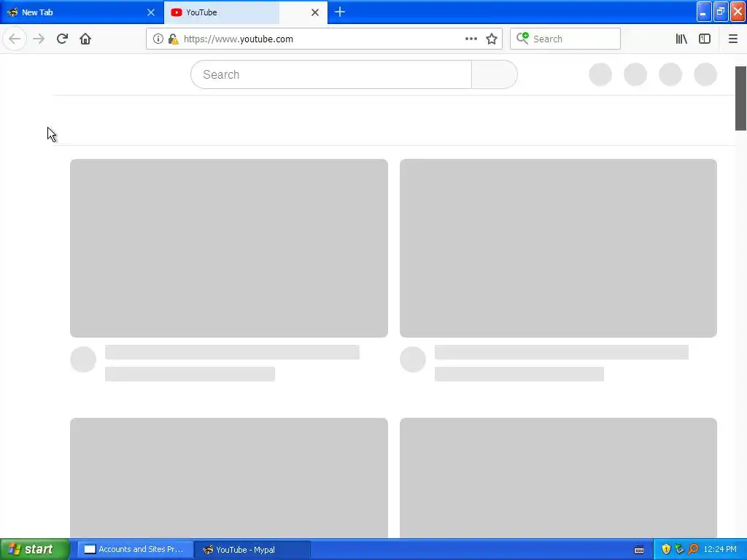Image resolution: width=747 pixels, height=560 pixels.
Task: Select the YouTube tab
Action: [x=246, y=12]
